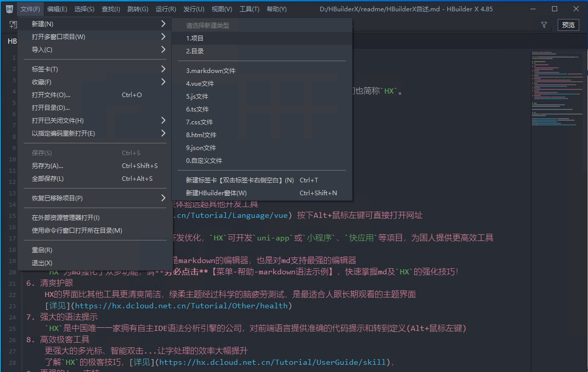The image size is (588, 372).
Task: Select 8.html文件 in the submenu
Action: pyautogui.click(x=201, y=135)
